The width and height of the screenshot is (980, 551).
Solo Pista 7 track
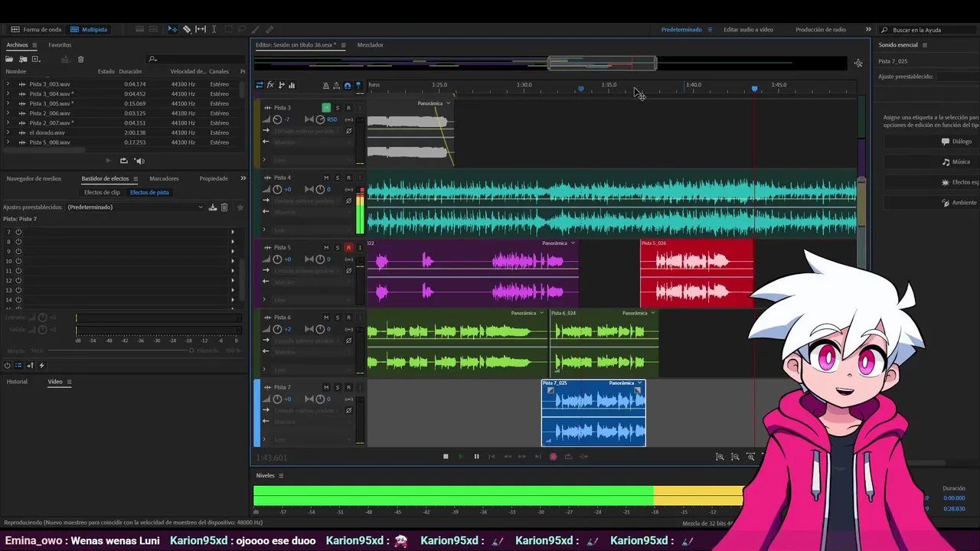(338, 387)
